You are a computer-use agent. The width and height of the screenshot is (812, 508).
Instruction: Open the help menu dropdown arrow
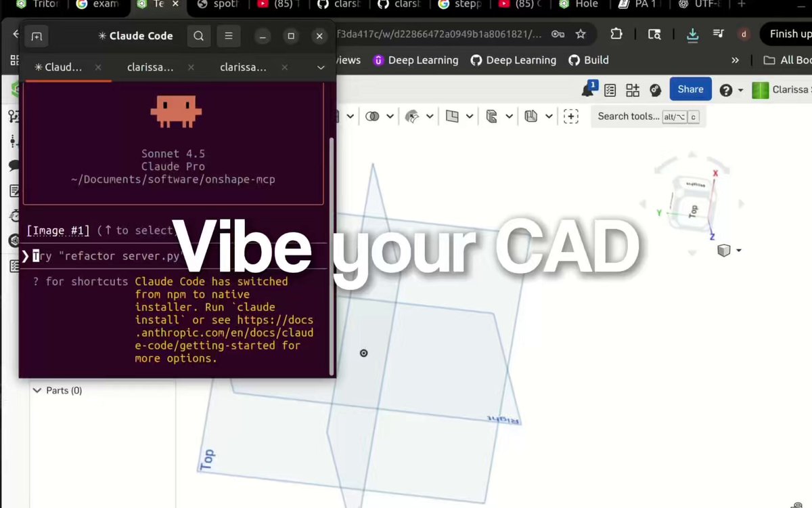click(740, 90)
